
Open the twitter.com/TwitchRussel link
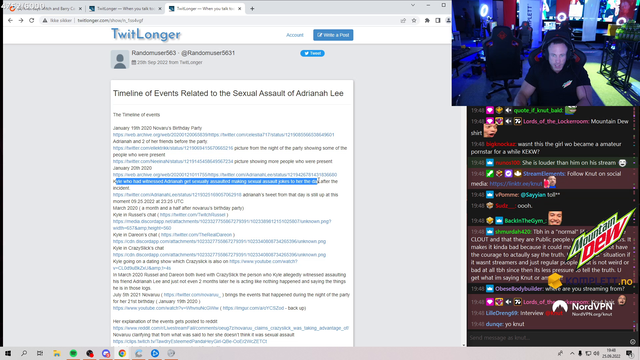(193, 215)
